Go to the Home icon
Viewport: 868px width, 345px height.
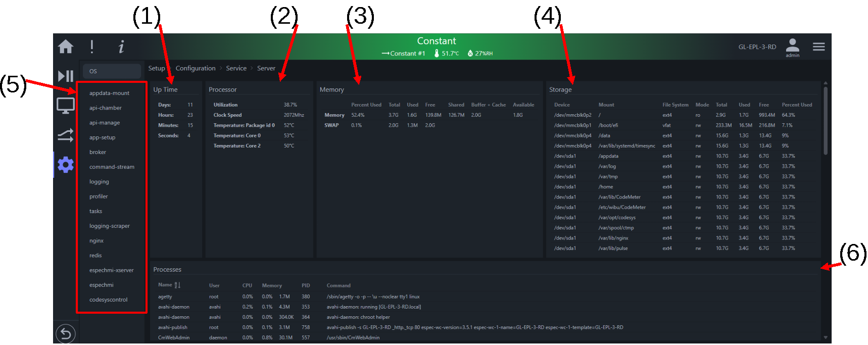coord(66,46)
